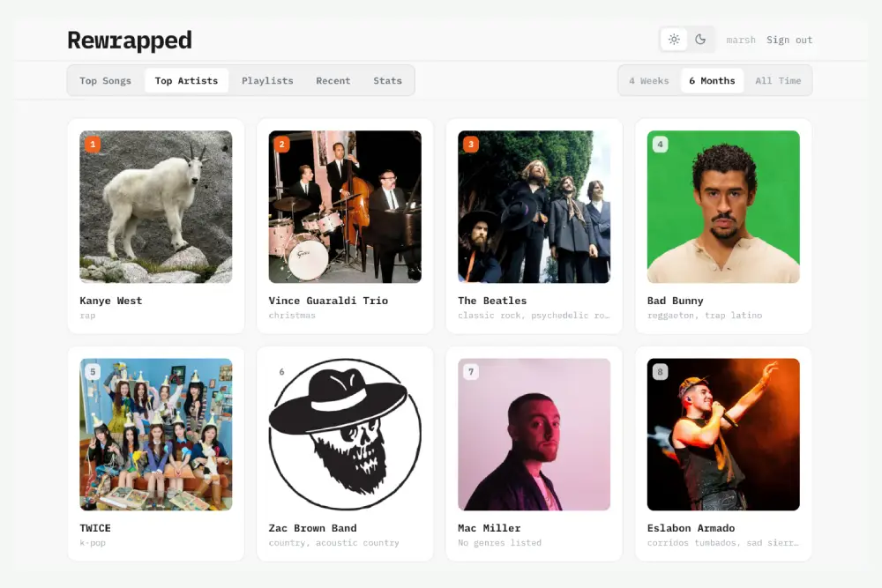This screenshot has width=882, height=588.
Task: Open the Bad Bunny artist photo
Action: click(723, 207)
